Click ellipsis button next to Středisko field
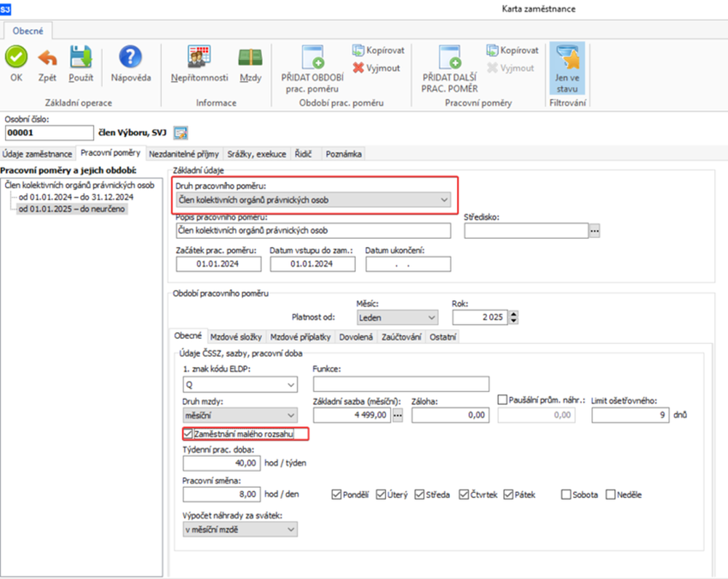The image size is (728, 579). [594, 231]
